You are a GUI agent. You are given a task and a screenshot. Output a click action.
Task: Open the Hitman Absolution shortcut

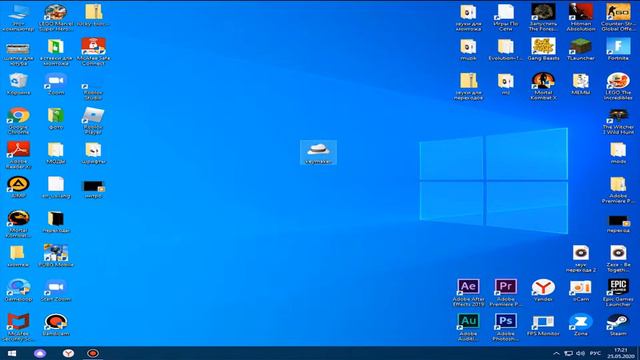point(581,17)
